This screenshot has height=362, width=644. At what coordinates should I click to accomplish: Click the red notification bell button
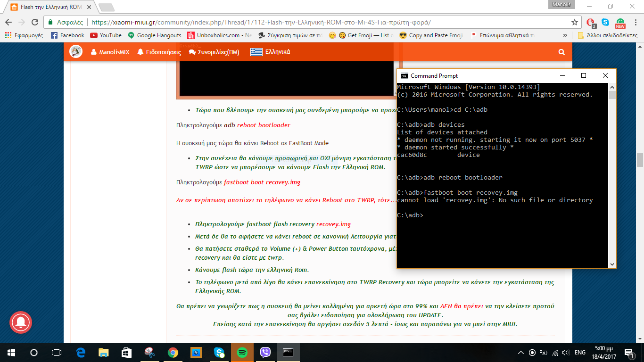coord(20,322)
